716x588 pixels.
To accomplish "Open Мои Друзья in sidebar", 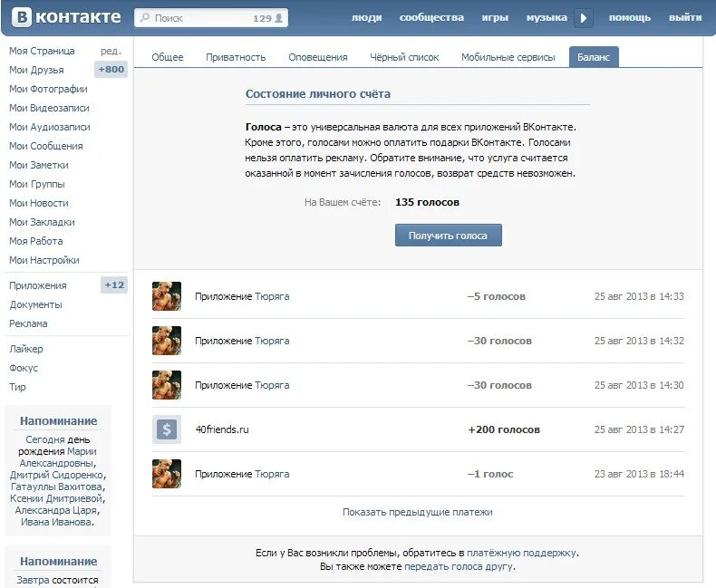I will tap(36, 70).
